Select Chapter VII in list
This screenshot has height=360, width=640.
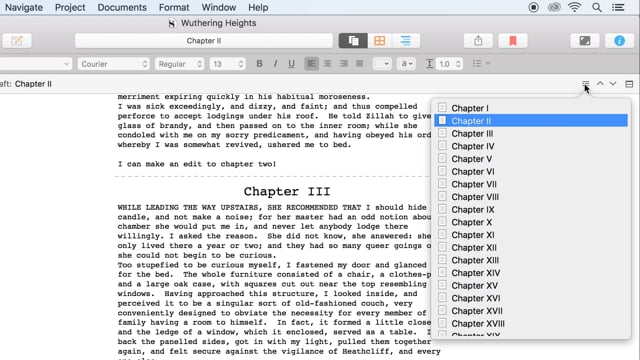(x=531, y=184)
